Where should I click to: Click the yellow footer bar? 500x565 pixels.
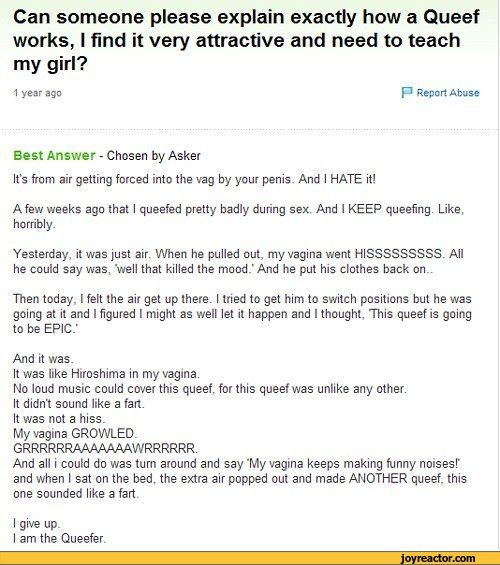pyautogui.click(x=250, y=558)
